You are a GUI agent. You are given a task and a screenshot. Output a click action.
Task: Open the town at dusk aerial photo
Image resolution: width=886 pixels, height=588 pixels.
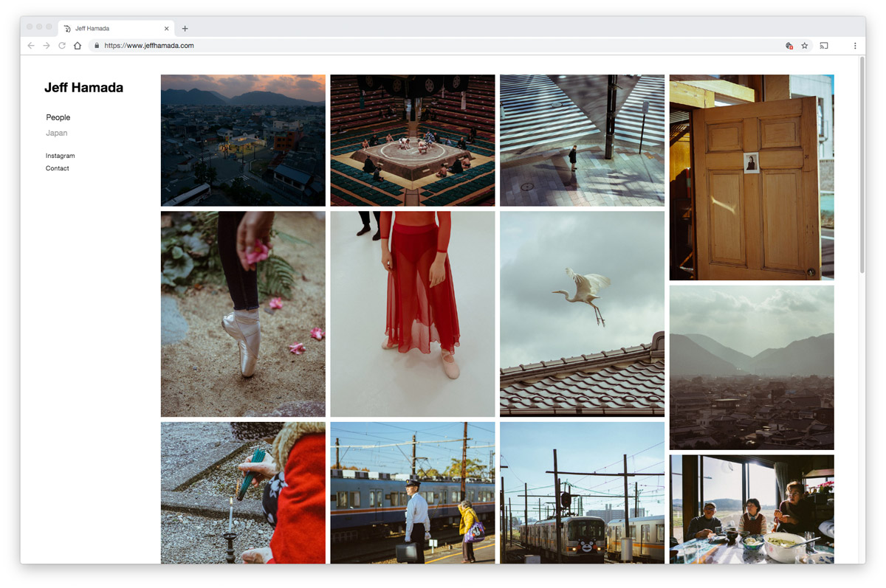pos(243,140)
